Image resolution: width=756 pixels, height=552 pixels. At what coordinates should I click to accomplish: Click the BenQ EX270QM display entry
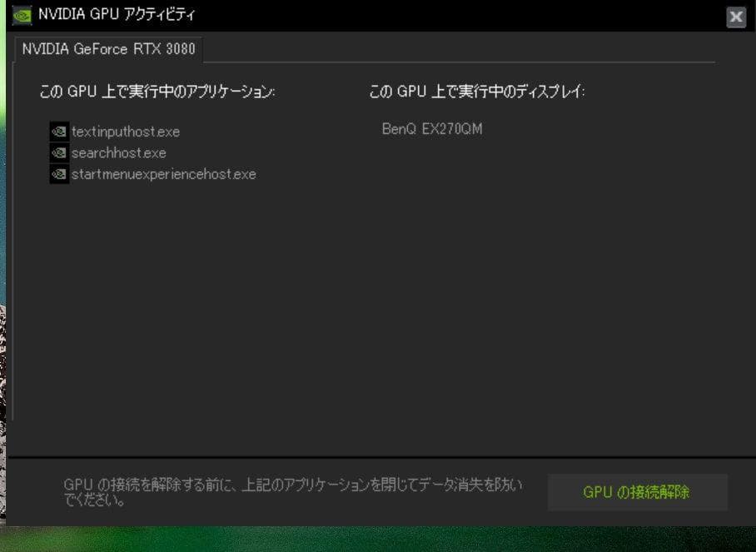(x=432, y=129)
